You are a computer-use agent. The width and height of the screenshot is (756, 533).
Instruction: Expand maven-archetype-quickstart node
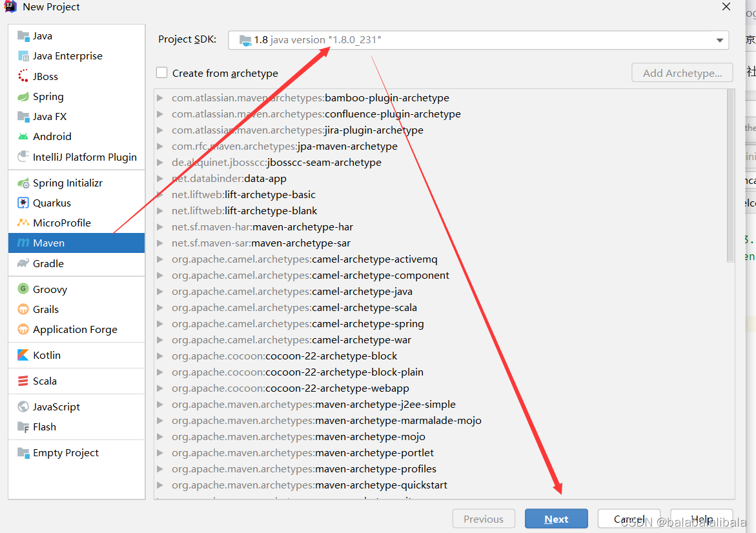[160, 485]
